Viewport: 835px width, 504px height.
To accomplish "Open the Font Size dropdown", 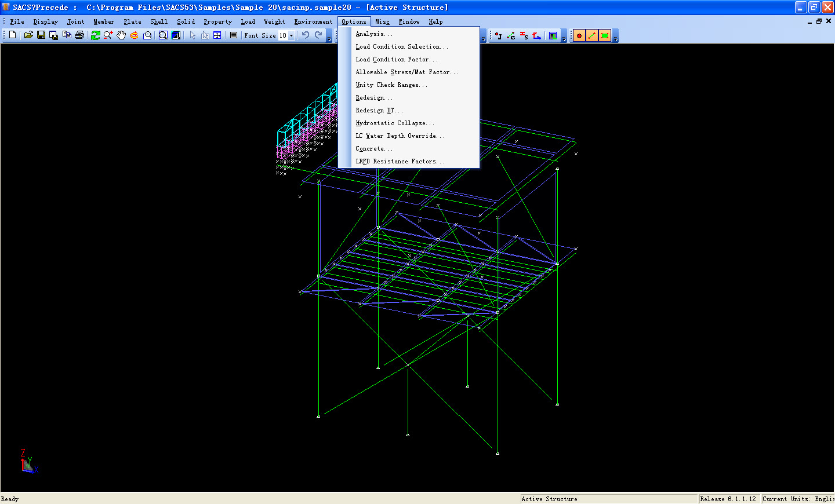I will 291,35.
